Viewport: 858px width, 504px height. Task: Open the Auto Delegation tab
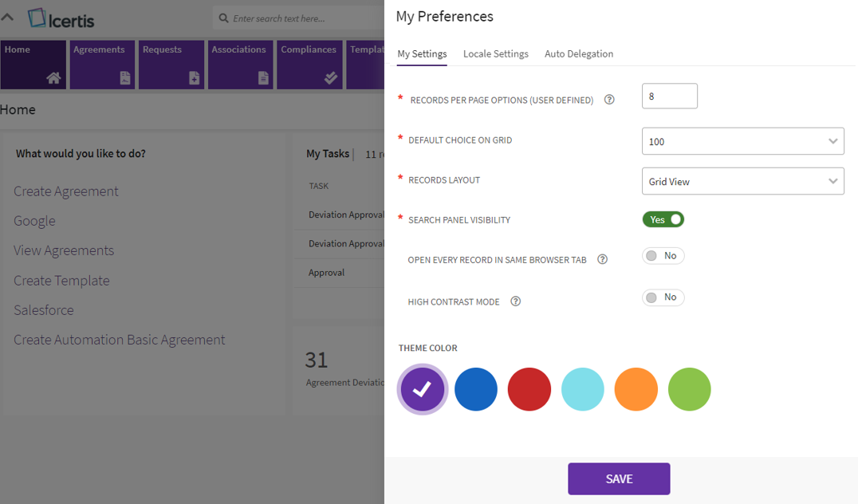coord(579,54)
